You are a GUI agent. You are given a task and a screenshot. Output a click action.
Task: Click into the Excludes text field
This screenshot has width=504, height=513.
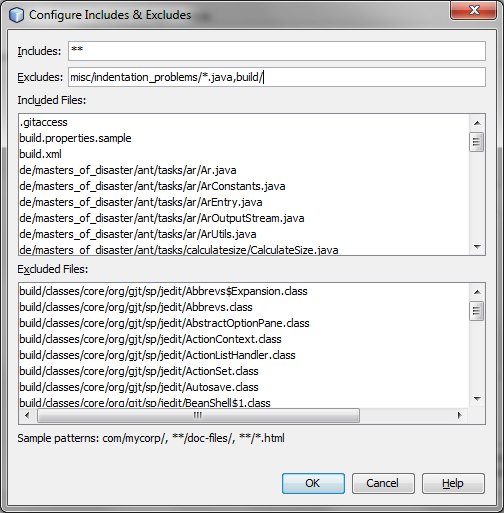point(277,77)
